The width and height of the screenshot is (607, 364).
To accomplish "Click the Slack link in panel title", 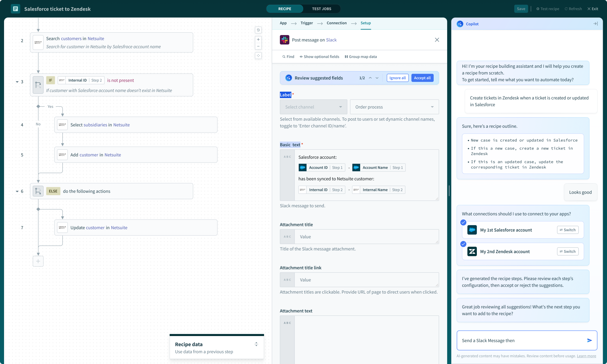I will [x=331, y=40].
